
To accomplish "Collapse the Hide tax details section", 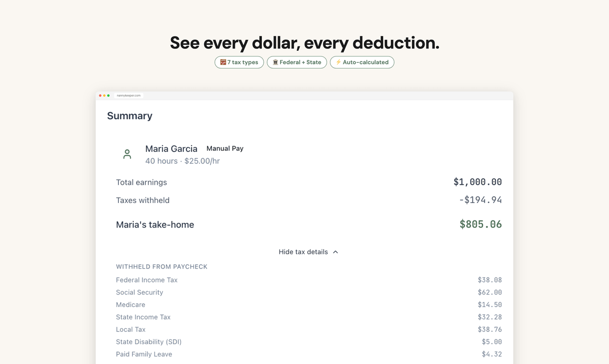I will [308, 252].
